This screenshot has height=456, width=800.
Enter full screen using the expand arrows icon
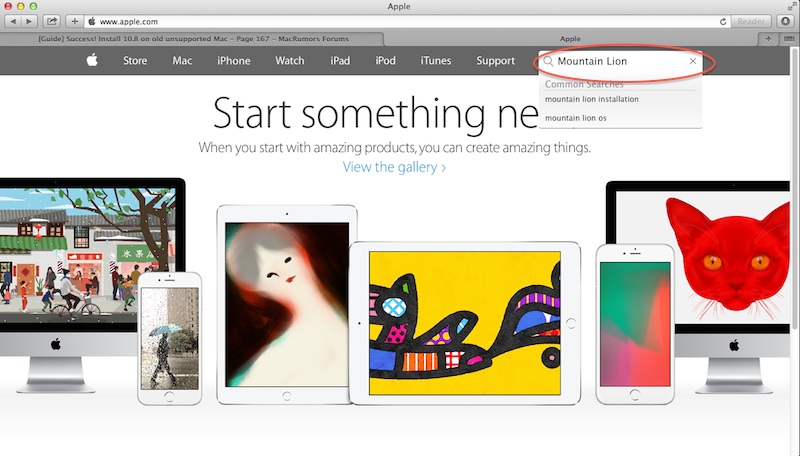coord(791,7)
